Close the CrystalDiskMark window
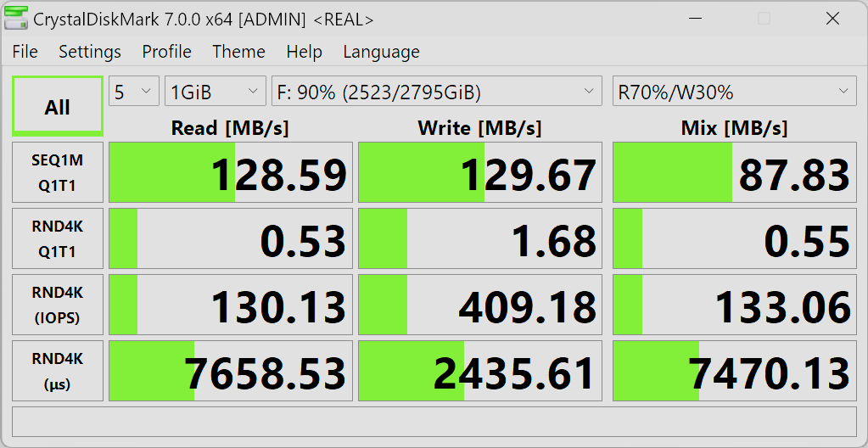Viewport: 868px width, 448px height. point(832,19)
